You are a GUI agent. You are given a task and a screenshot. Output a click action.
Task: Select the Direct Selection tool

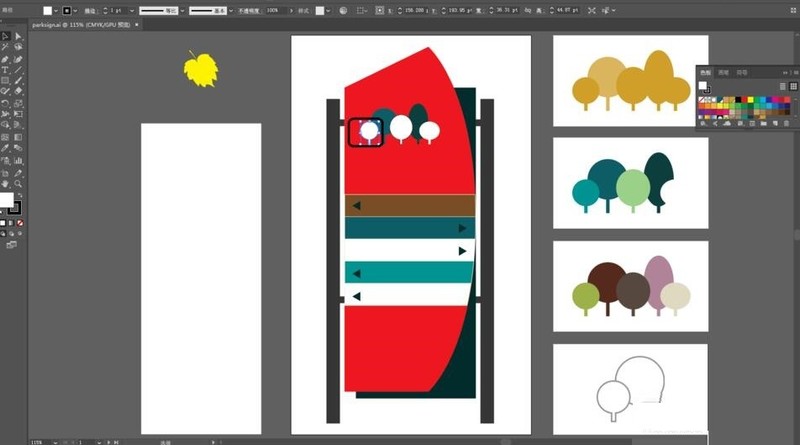(18, 36)
